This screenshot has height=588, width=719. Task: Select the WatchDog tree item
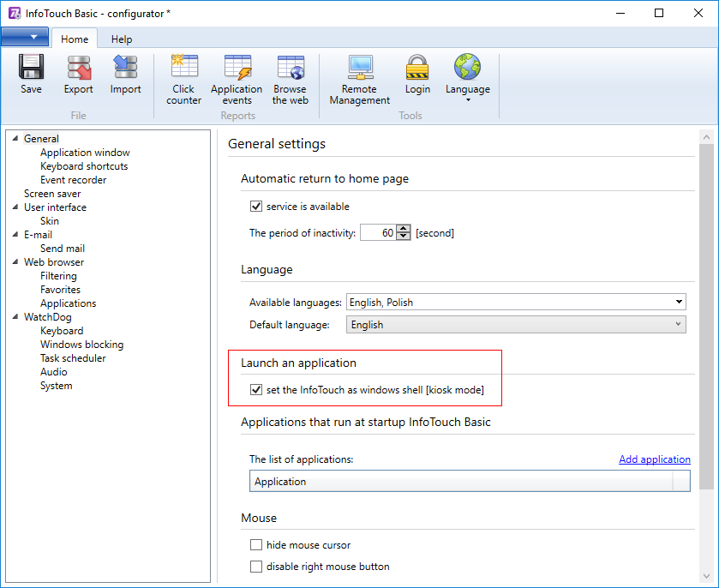48,317
